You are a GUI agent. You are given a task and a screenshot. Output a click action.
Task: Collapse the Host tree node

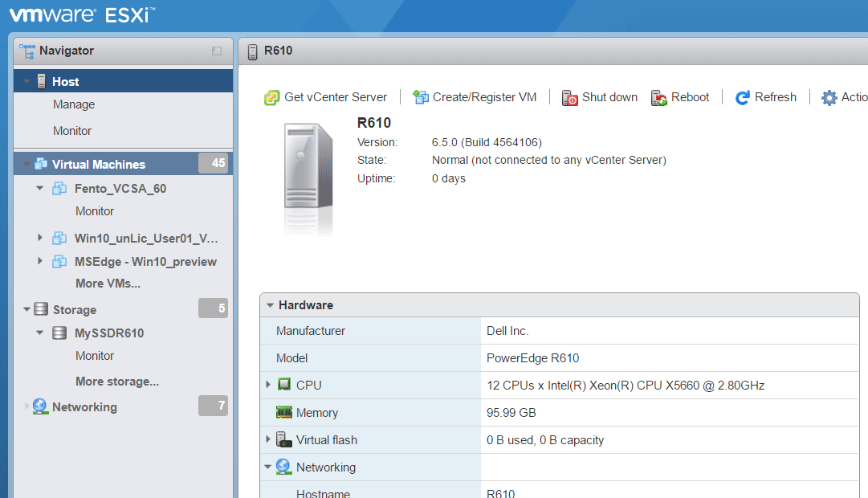point(26,81)
